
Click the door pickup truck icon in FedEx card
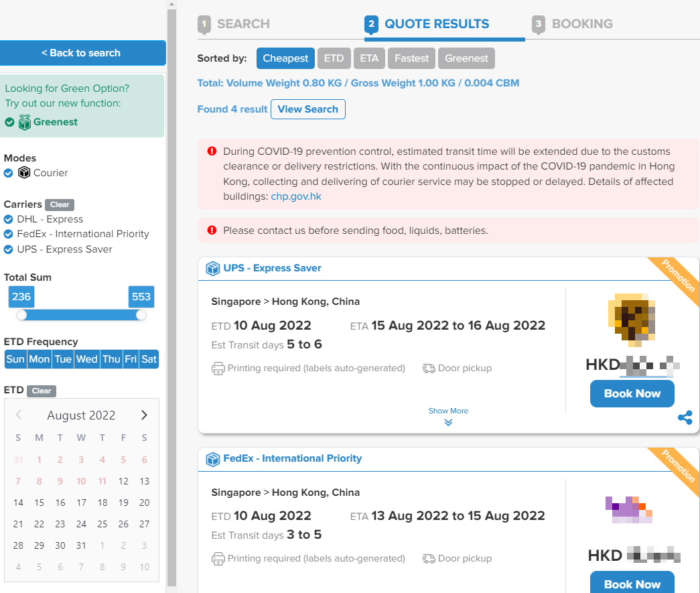[429, 559]
